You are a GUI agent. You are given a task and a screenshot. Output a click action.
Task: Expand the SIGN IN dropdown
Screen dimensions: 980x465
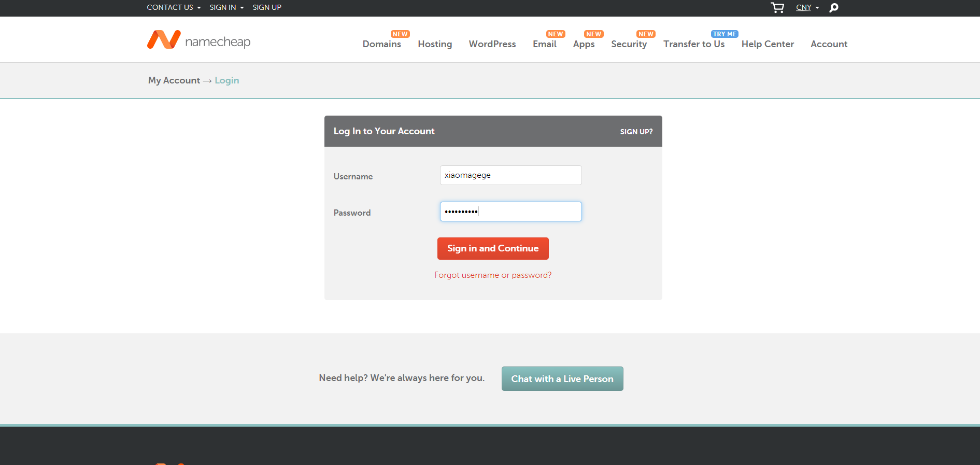click(226, 7)
